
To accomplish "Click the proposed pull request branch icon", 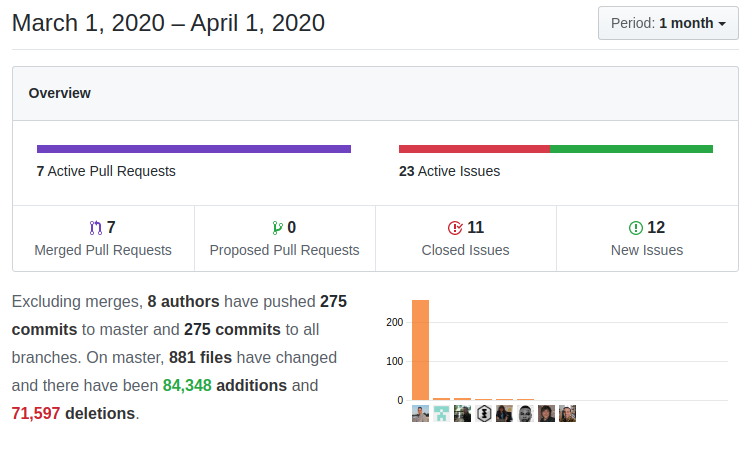I will [x=277, y=228].
